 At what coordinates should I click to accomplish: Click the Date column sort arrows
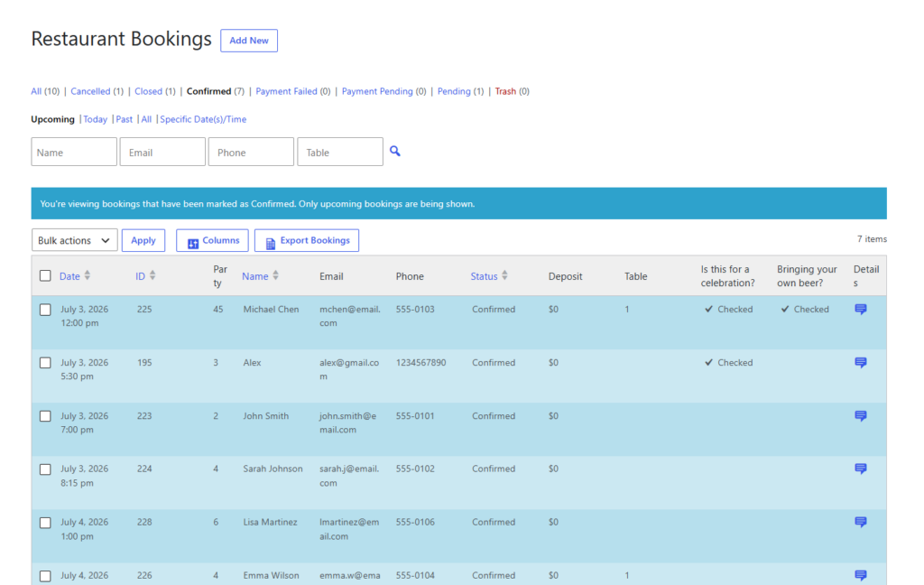[x=88, y=275]
